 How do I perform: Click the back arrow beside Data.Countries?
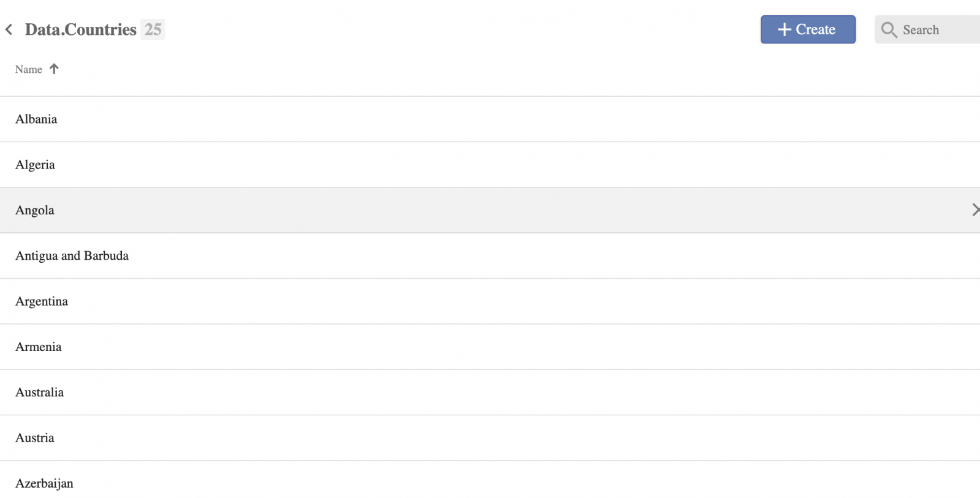point(9,29)
